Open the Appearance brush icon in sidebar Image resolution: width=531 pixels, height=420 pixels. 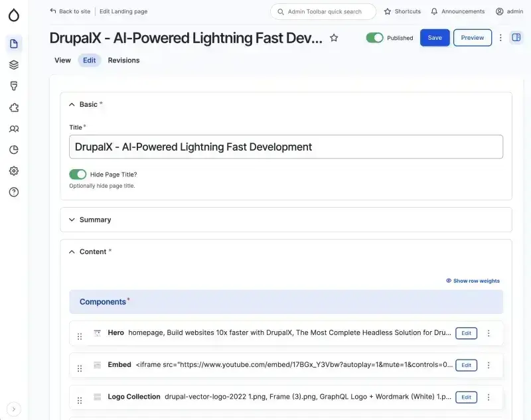(14, 86)
